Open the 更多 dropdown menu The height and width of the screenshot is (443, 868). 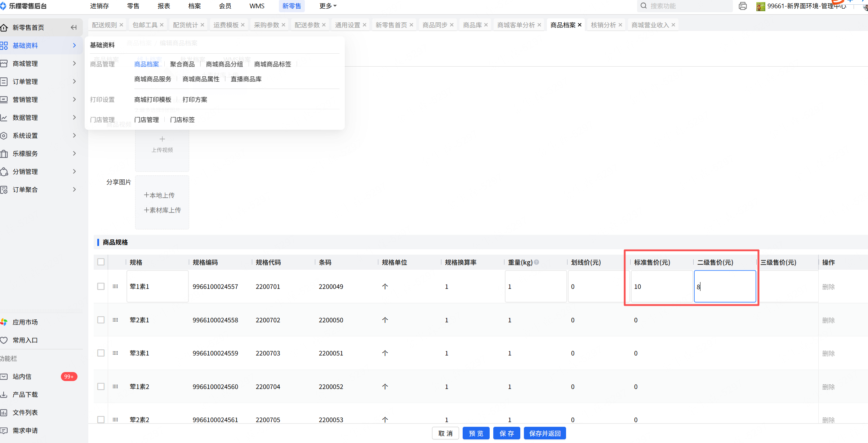coord(328,6)
